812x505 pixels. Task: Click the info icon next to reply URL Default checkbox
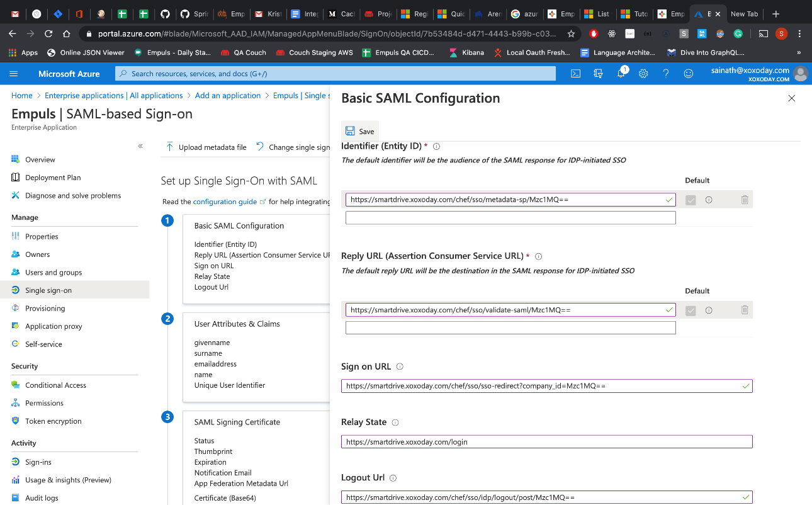pos(709,310)
